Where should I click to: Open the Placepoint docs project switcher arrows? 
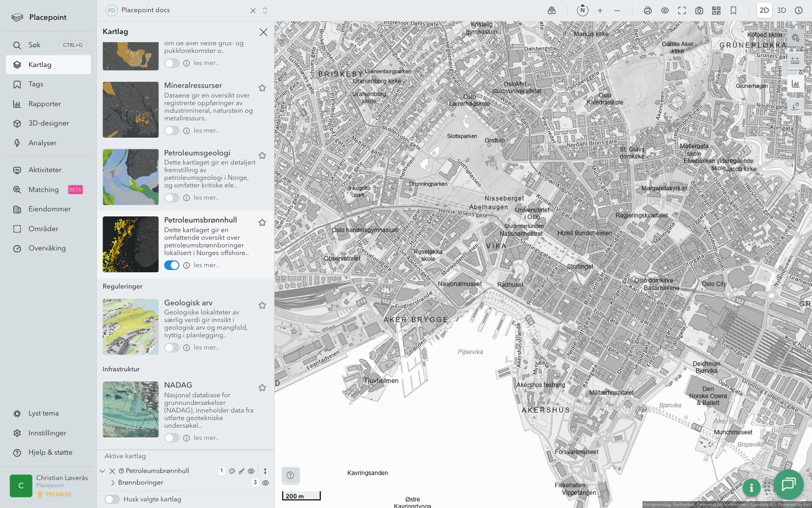(x=265, y=11)
